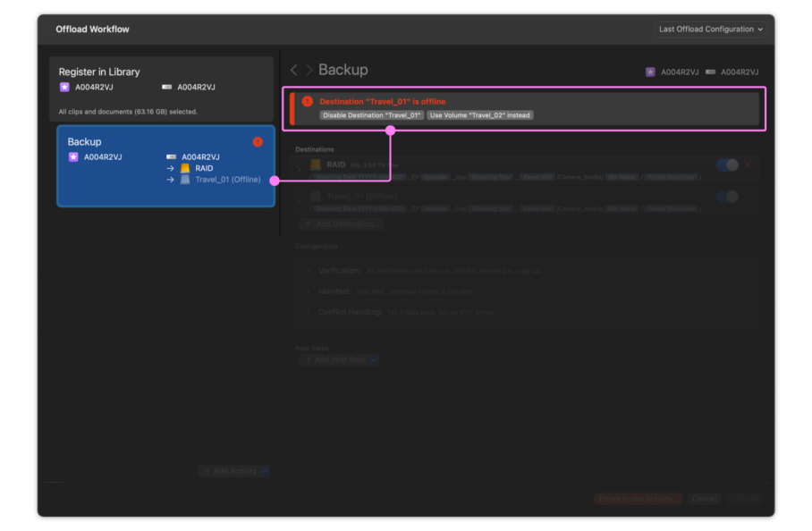Click the Travel_01 drive icon in Destinations list

point(316,196)
